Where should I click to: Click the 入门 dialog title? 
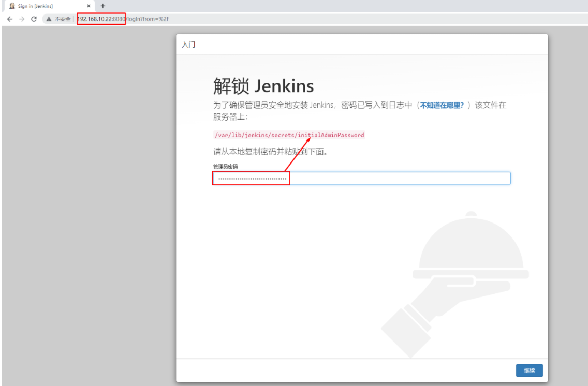coord(188,44)
